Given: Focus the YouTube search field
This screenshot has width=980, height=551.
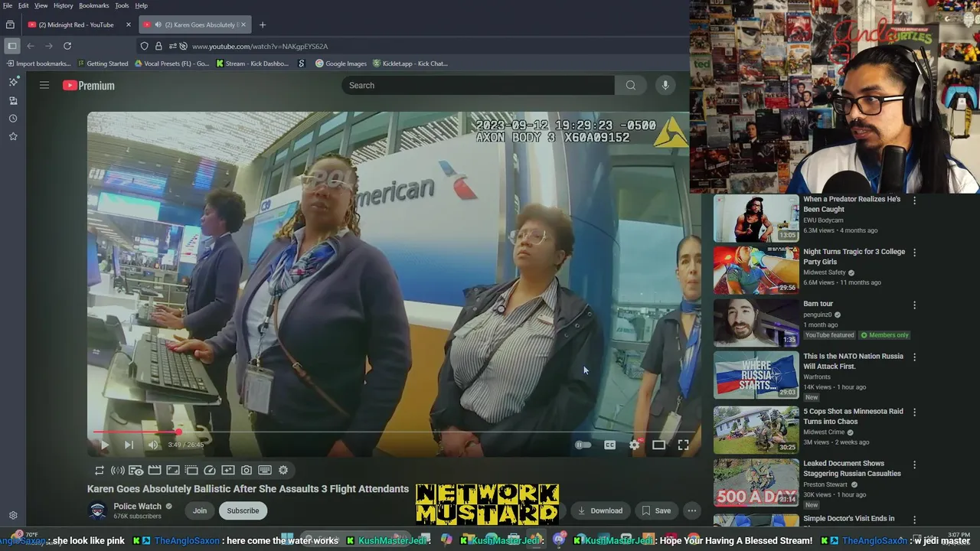Looking at the screenshot, I should pyautogui.click(x=478, y=86).
